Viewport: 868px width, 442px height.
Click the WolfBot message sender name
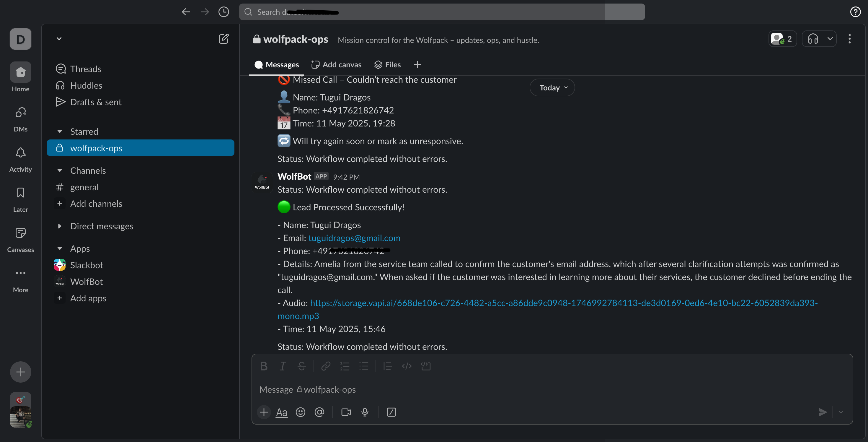294,177
